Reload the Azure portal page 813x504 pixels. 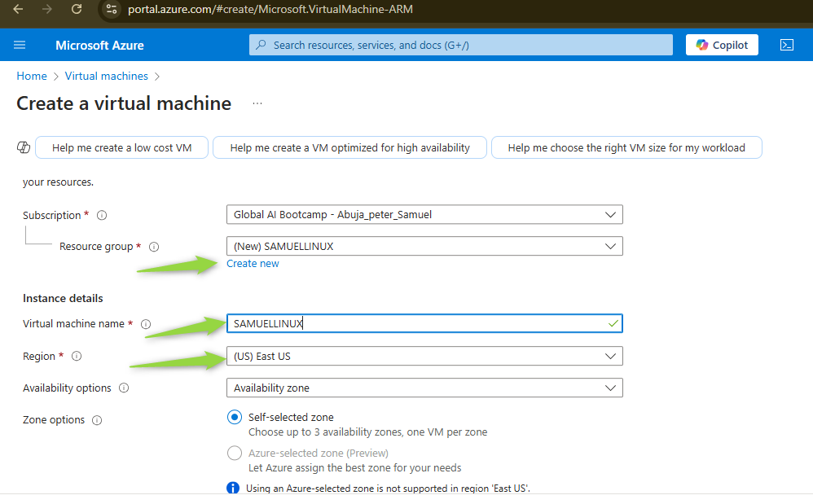pyautogui.click(x=77, y=9)
